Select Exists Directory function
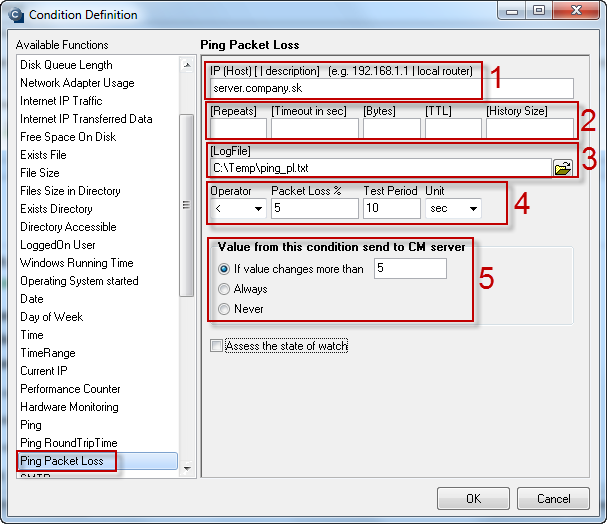Image resolution: width=607 pixels, height=524 pixels. [56, 209]
